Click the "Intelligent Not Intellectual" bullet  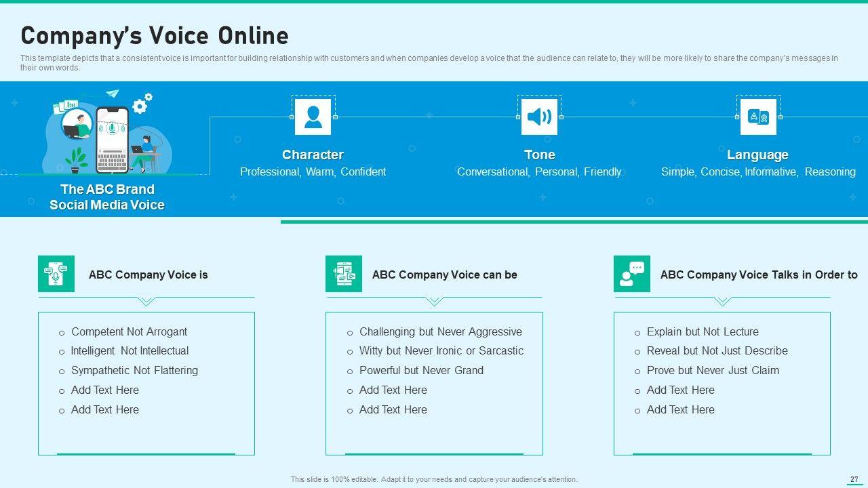pyautogui.click(x=130, y=350)
